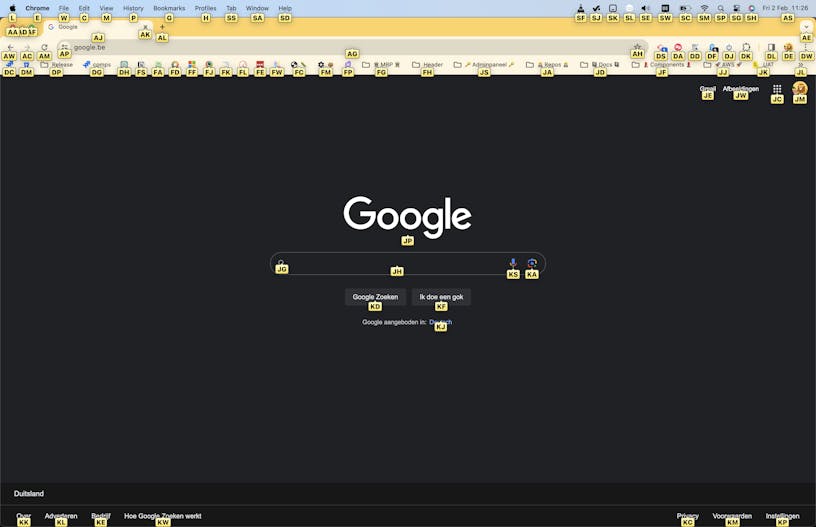Open the Edit menu
The width and height of the screenshot is (816, 527).
point(84,8)
